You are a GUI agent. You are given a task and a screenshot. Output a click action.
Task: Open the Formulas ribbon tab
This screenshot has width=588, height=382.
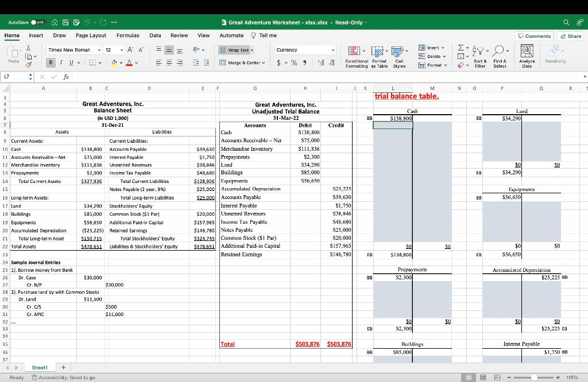[128, 35]
